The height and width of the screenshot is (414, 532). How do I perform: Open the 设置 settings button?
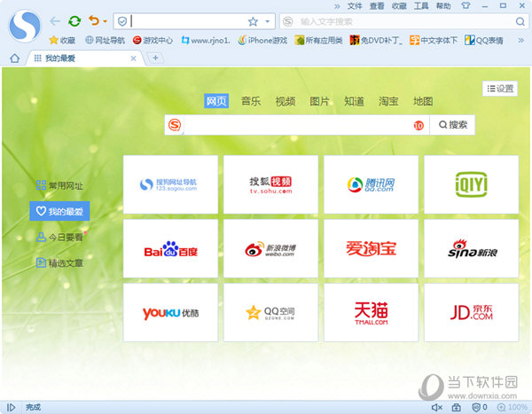[500, 89]
